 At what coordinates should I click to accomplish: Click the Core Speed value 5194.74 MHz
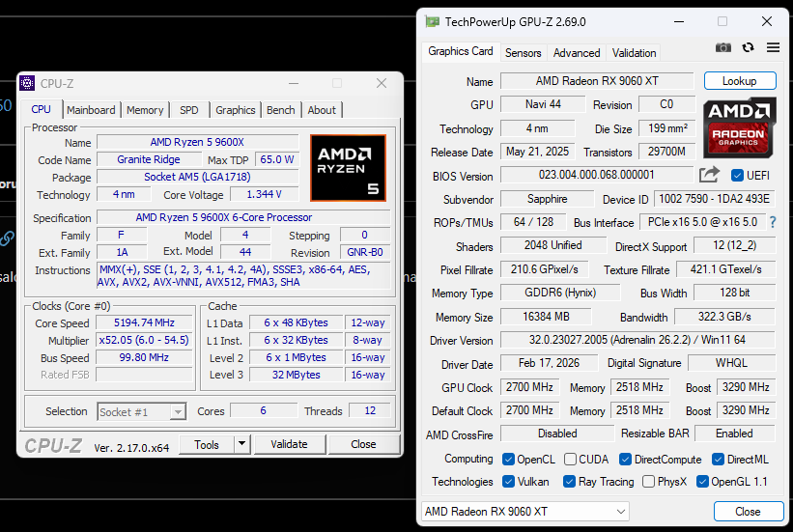tap(144, 322)
